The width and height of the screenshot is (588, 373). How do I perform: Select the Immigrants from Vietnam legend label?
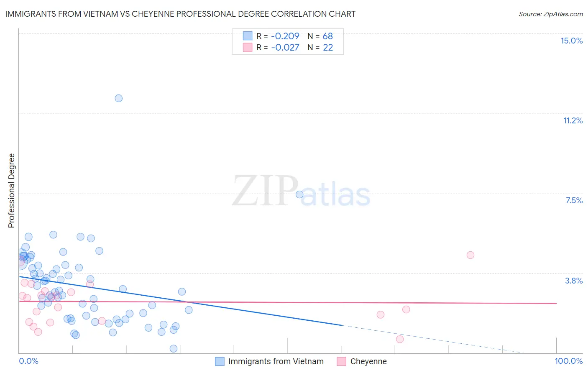[276, 361]
